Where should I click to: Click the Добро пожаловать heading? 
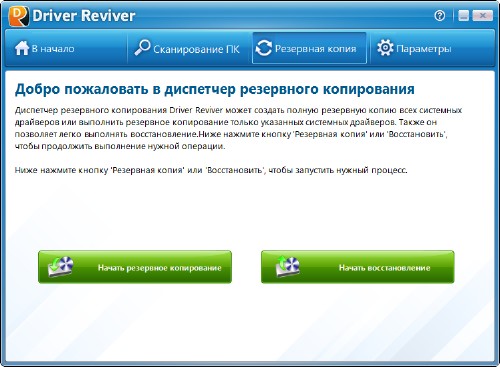(215, 89)
